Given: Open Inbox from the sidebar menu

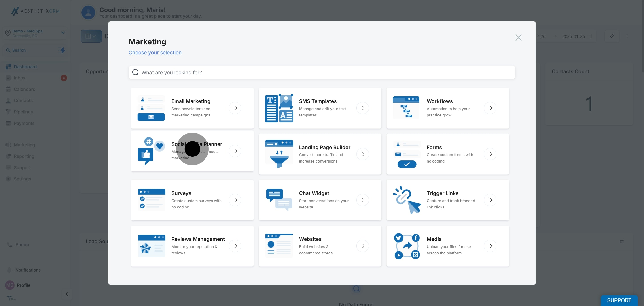Looking at the screenshot, I should (x=19, y=78).
